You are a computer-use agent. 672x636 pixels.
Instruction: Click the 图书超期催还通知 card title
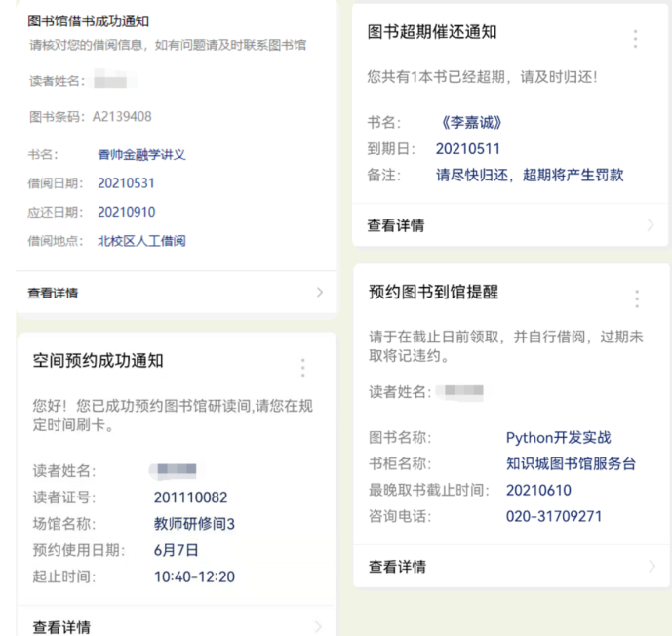(x=432, y=32)
